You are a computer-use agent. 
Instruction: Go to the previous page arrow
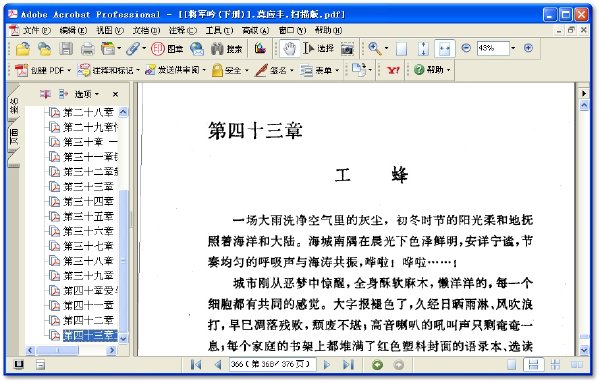(218, 365)
